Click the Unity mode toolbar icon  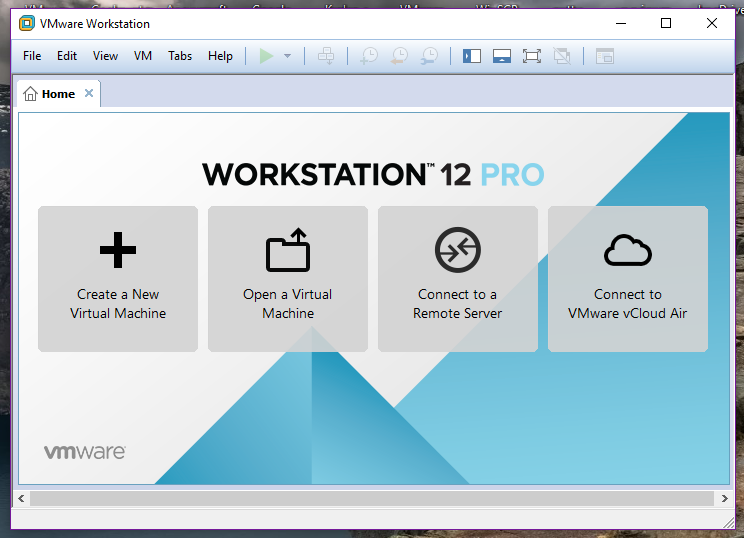pyautogui.click(x=562, y=56)
